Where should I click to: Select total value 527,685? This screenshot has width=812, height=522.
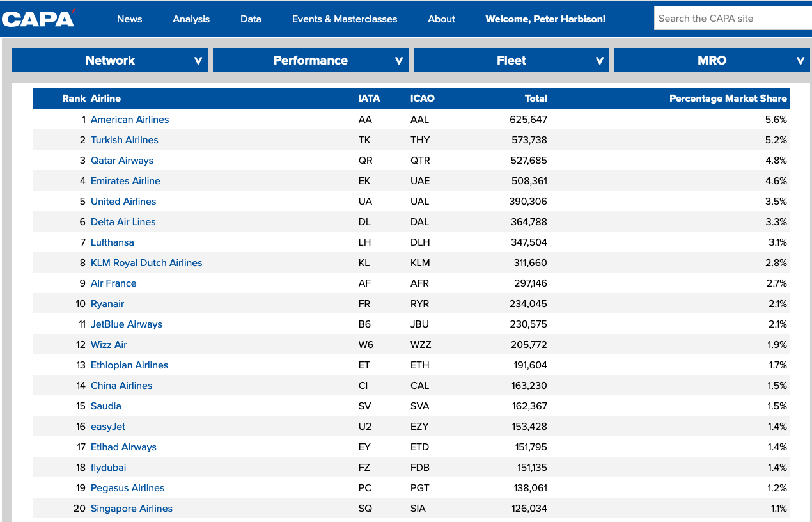(x=529, y=161)
